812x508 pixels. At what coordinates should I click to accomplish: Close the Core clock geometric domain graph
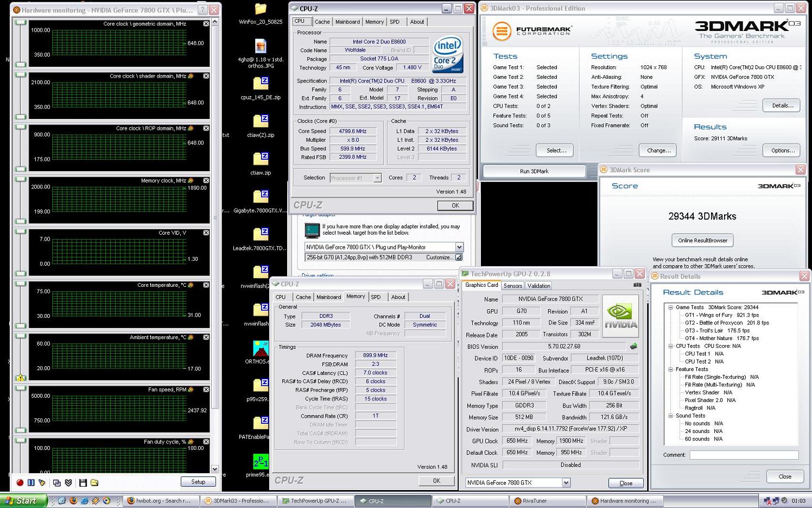click(206, 24)
